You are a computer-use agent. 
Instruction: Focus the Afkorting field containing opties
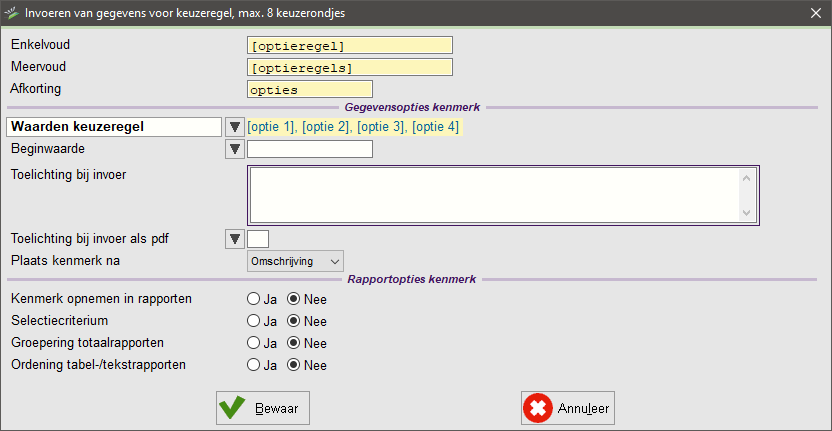point(309,89)
